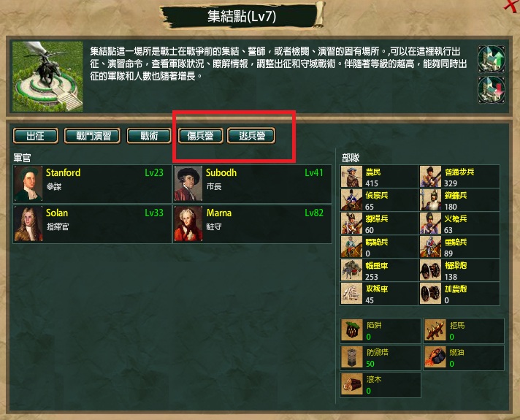The height and width of the screenshot is (420, 520).
Task: Click the 燃油 burning oil icon
Action: 435,357
